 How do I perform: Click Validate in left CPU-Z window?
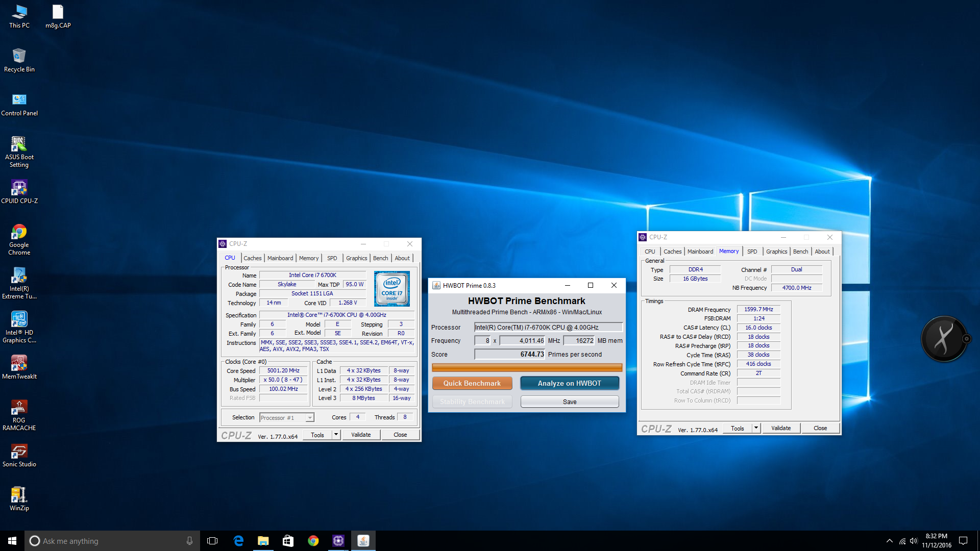[x=361, y=435]
